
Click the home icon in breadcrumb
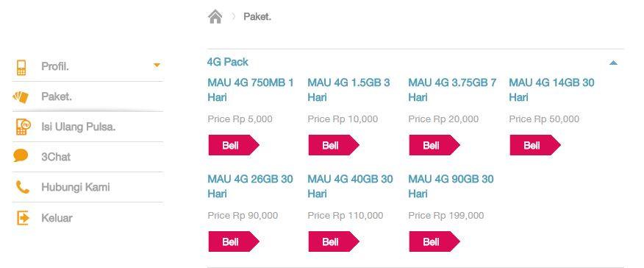(x=215, y=17)
